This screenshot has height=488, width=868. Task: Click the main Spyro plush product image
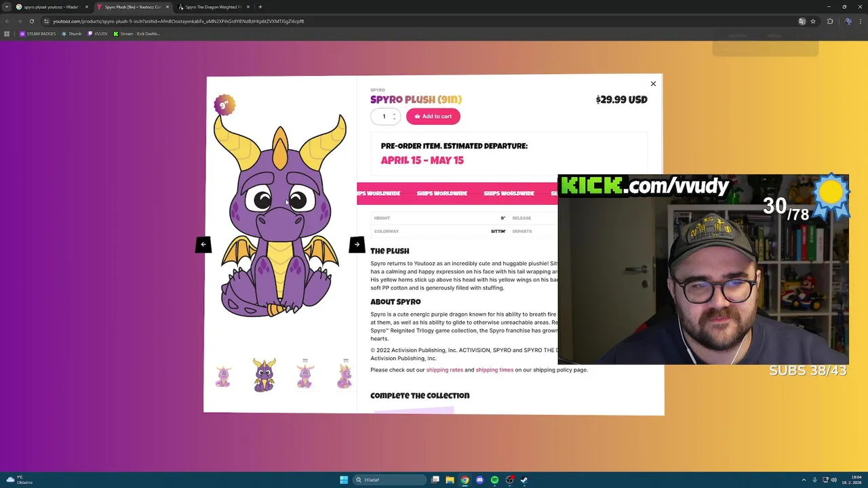click(280, 217)
